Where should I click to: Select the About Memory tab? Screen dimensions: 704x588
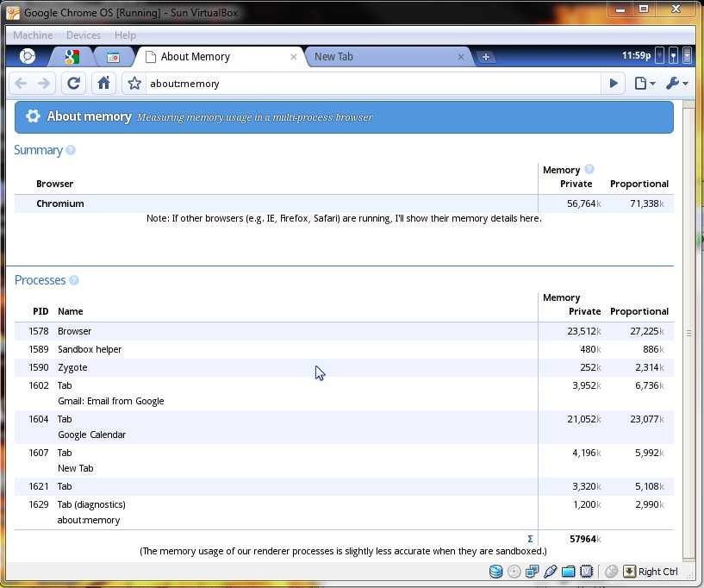click(x=220, y=57)
